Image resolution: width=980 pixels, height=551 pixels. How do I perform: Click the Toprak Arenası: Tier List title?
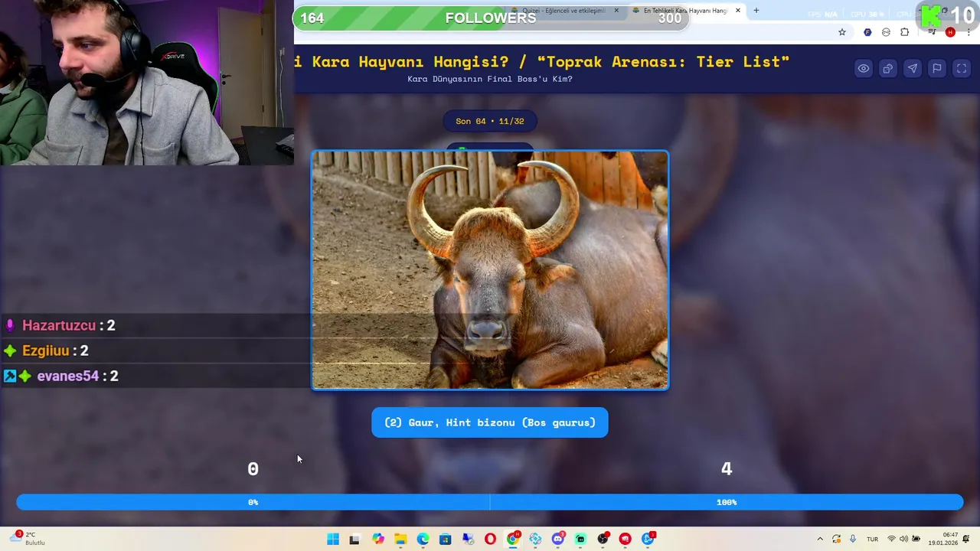[663, 61]
